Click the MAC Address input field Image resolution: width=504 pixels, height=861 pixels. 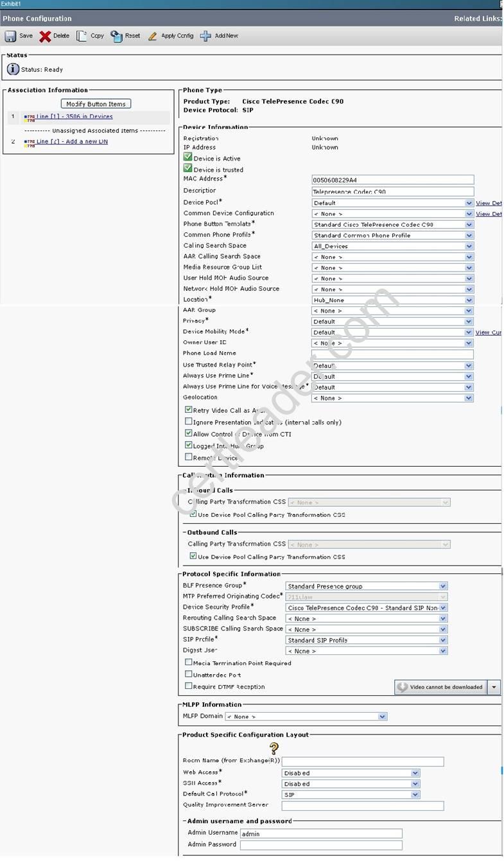point(392,180)
